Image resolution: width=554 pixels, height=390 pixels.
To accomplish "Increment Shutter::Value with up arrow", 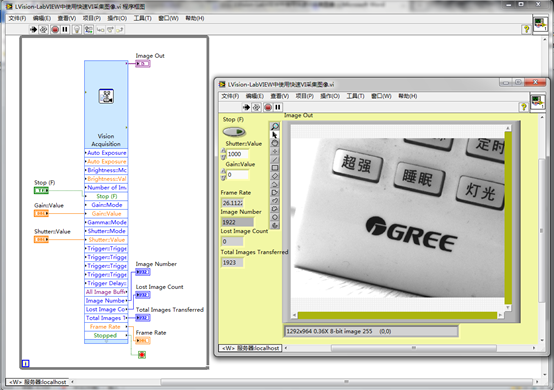I will point(223,151).
